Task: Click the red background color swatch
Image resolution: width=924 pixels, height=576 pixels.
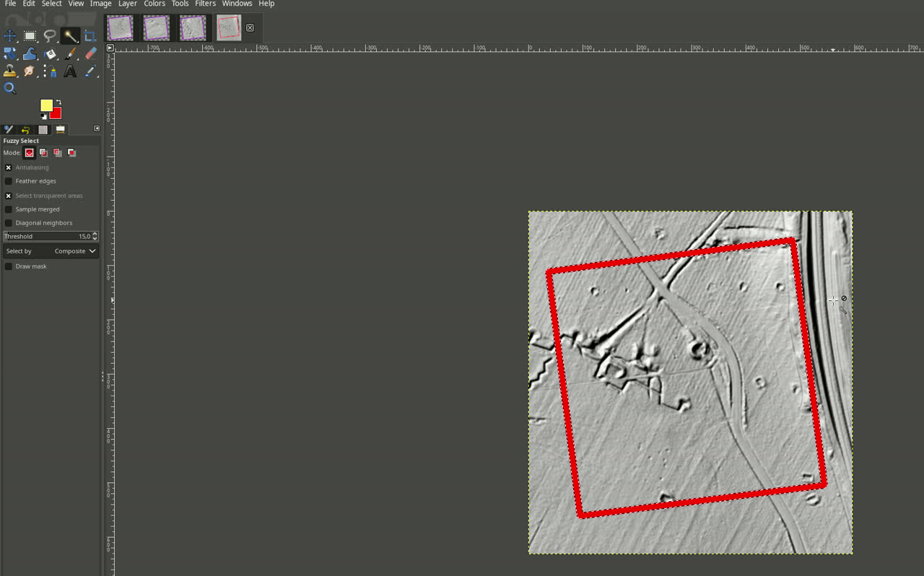Action: tap(57, 114)
